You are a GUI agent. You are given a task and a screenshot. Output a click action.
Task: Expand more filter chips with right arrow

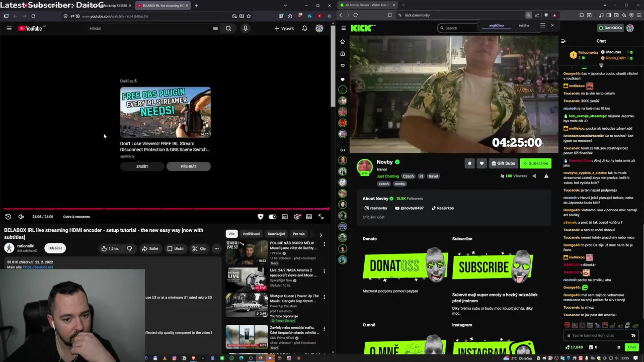320,234
